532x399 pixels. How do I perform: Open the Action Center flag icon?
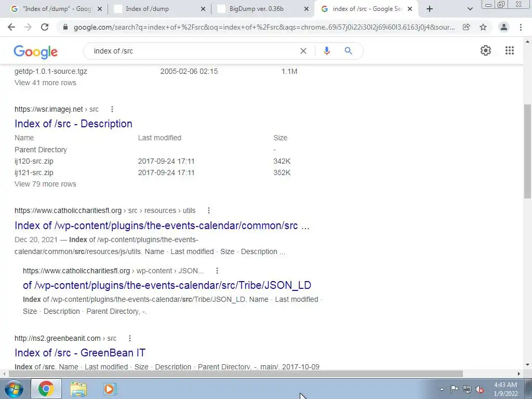tap(454, 389)
